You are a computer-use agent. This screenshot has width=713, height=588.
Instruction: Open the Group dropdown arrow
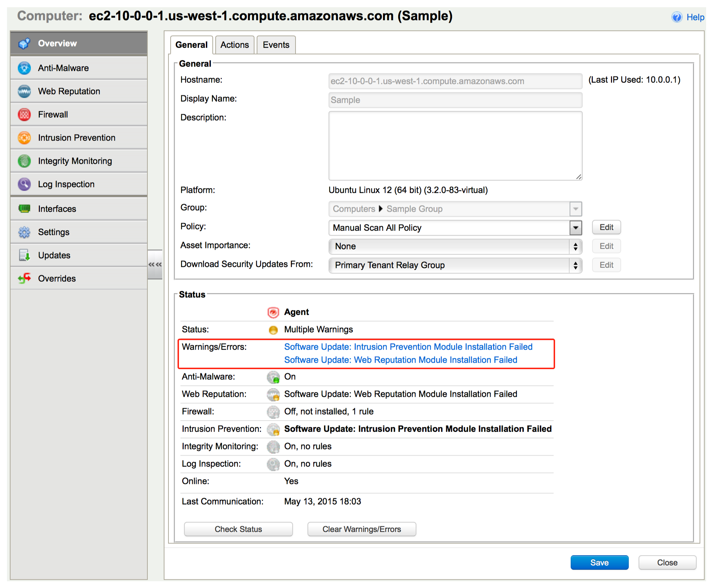coord(575,209)
